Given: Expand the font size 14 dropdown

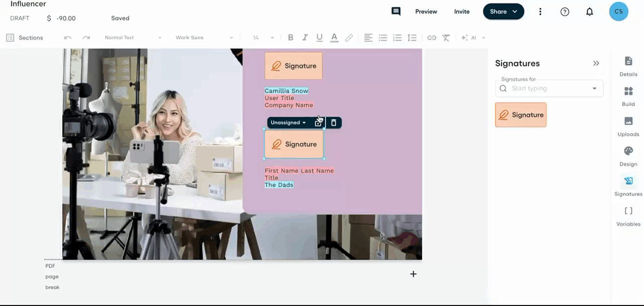Looking at the screenshot, I should tap(263, 38).
